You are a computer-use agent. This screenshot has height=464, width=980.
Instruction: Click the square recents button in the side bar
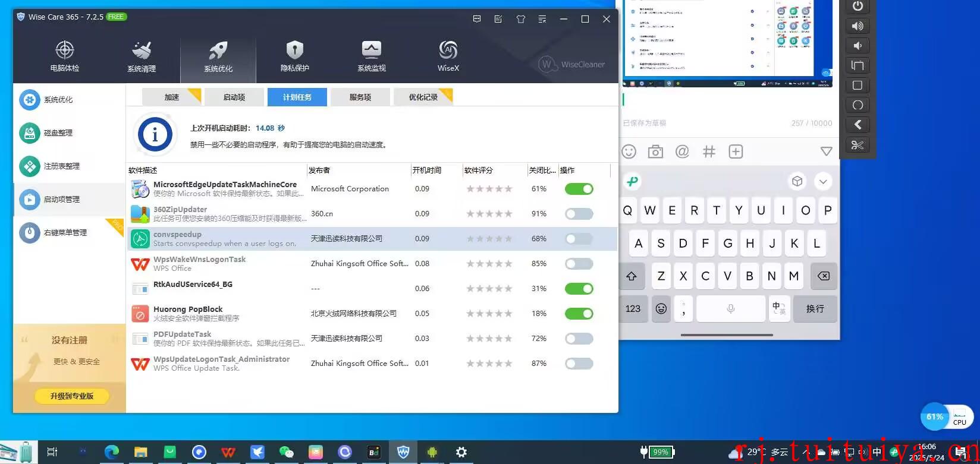[857, 85]
